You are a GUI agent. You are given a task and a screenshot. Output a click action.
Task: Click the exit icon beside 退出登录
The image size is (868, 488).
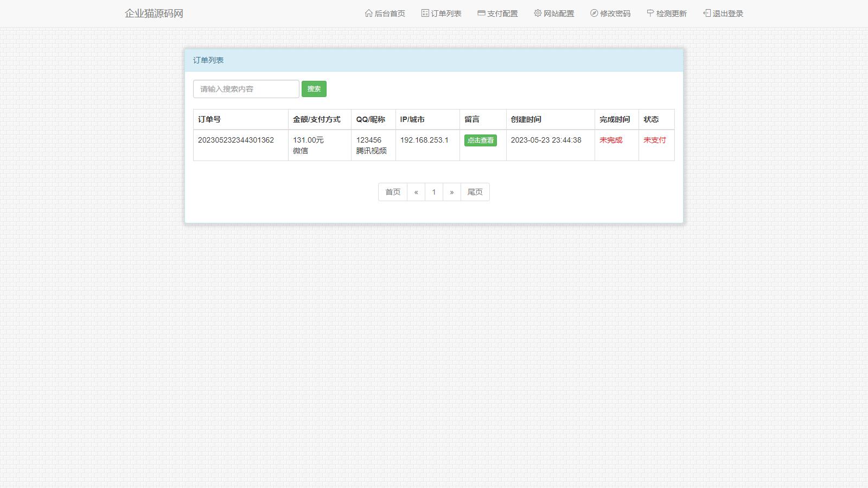click(707, 13)
